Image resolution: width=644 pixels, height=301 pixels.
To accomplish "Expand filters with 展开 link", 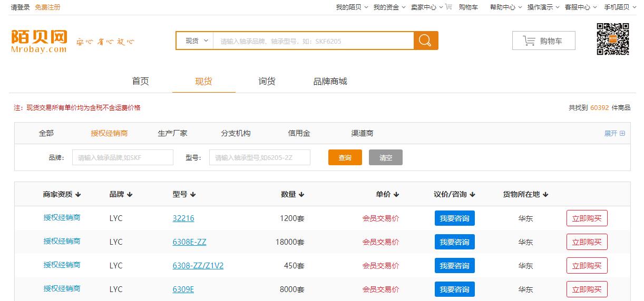I will [614, 134].
